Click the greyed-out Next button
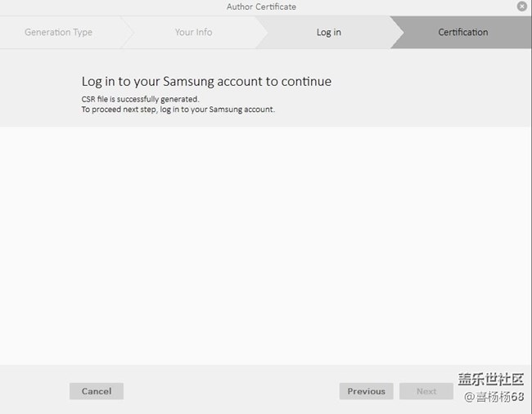 (x=426, y=391)
